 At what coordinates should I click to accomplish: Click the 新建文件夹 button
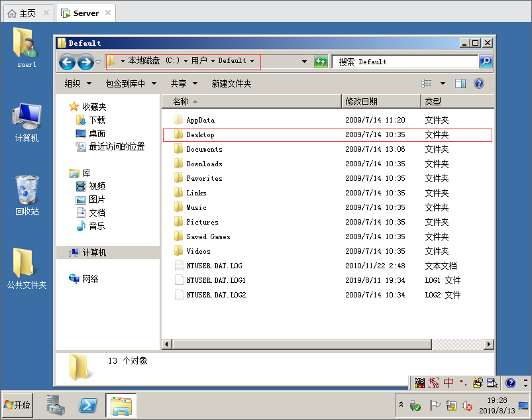[x=231, y=83]
